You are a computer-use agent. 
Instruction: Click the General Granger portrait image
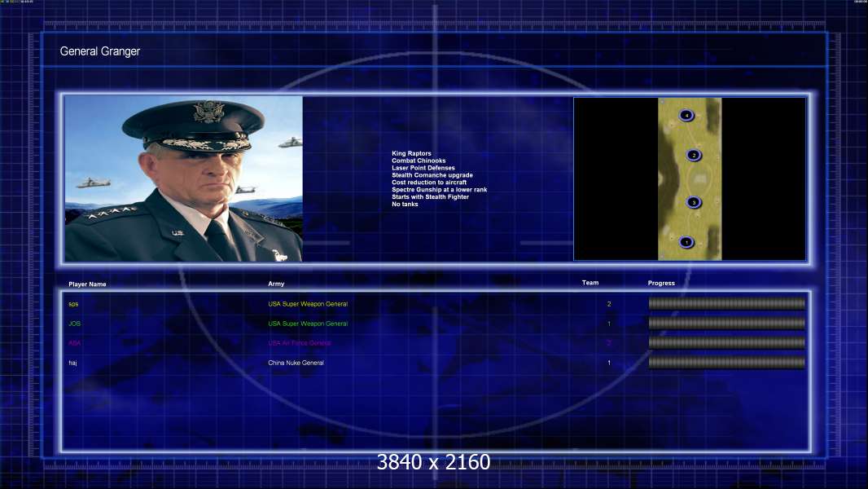184,178
